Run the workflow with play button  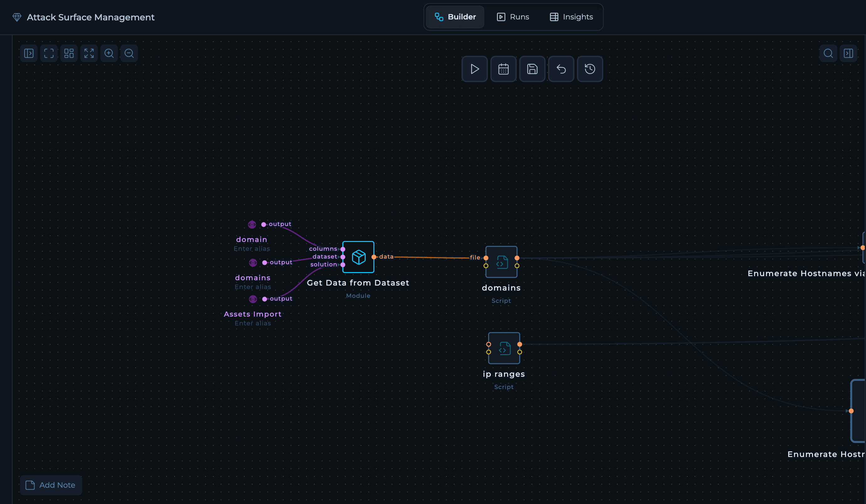coord(474,69)
